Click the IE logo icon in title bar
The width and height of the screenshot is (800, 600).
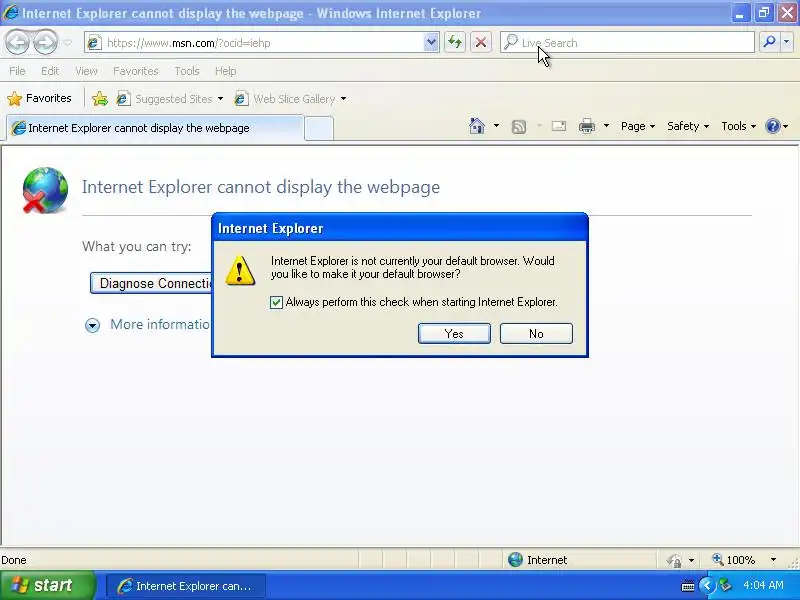pos(10,12)
